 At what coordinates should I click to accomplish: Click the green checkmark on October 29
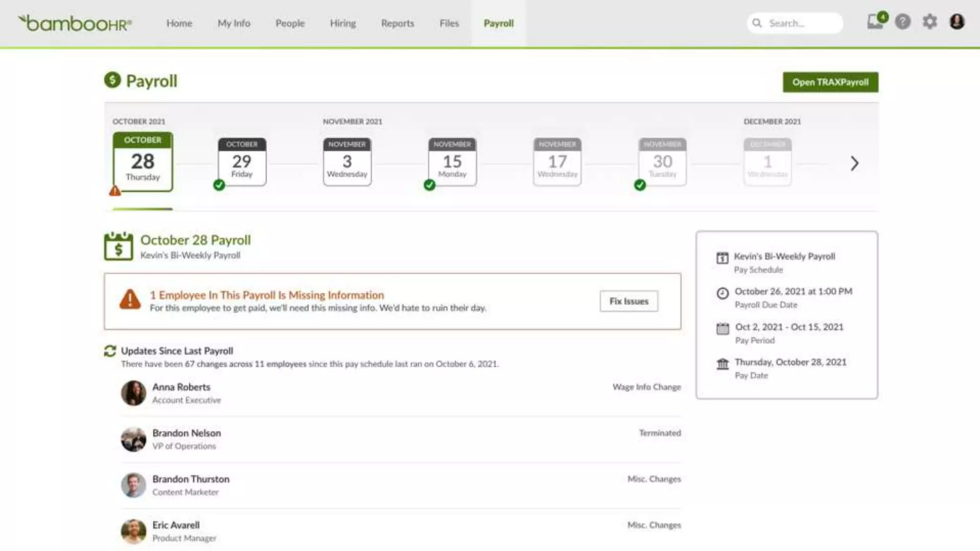(x=219, y=185)
